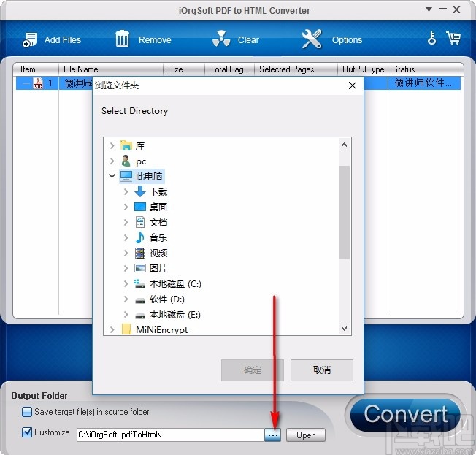Expand the 下载 tree node

point(126,191)
